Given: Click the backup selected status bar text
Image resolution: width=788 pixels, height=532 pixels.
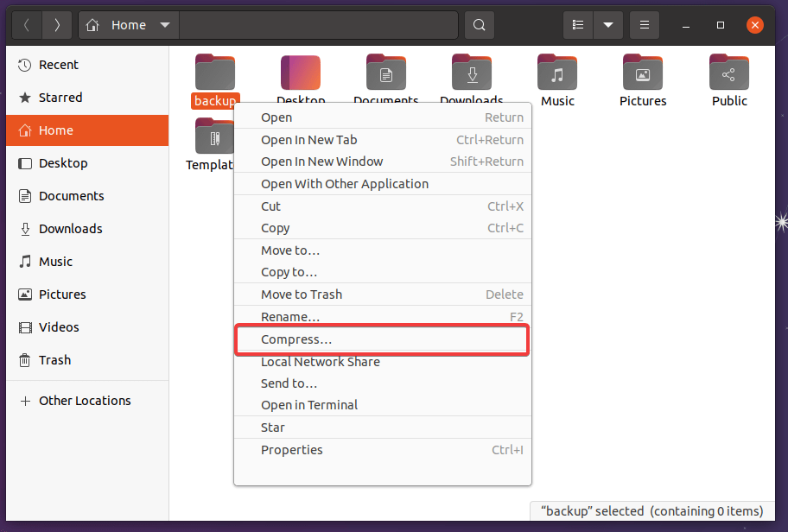Looking at the screenshot, I should pos(652,511).
